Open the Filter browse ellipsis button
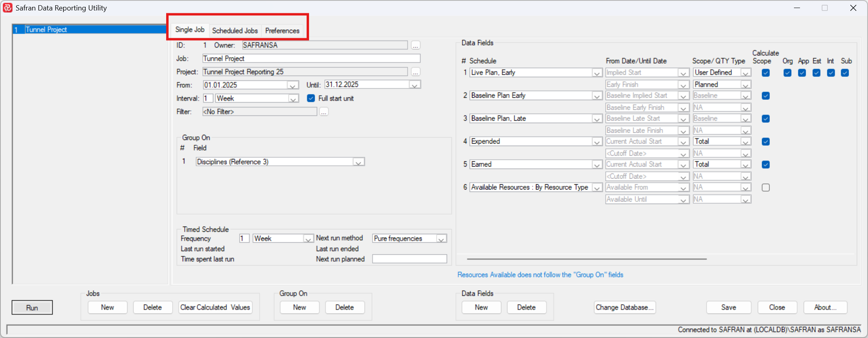Screen dimensions: 868x338 click(x=324, y=111)
